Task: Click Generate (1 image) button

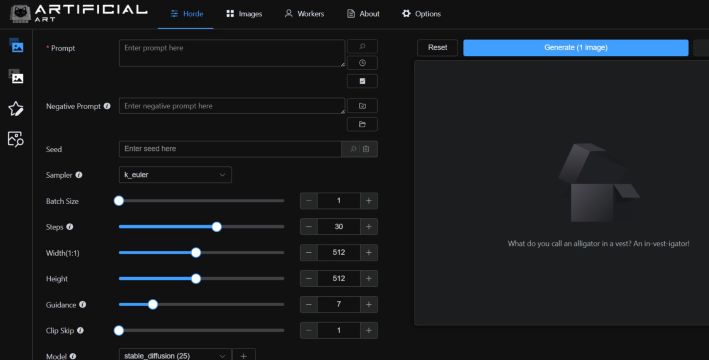Action: tap(576, 47)
